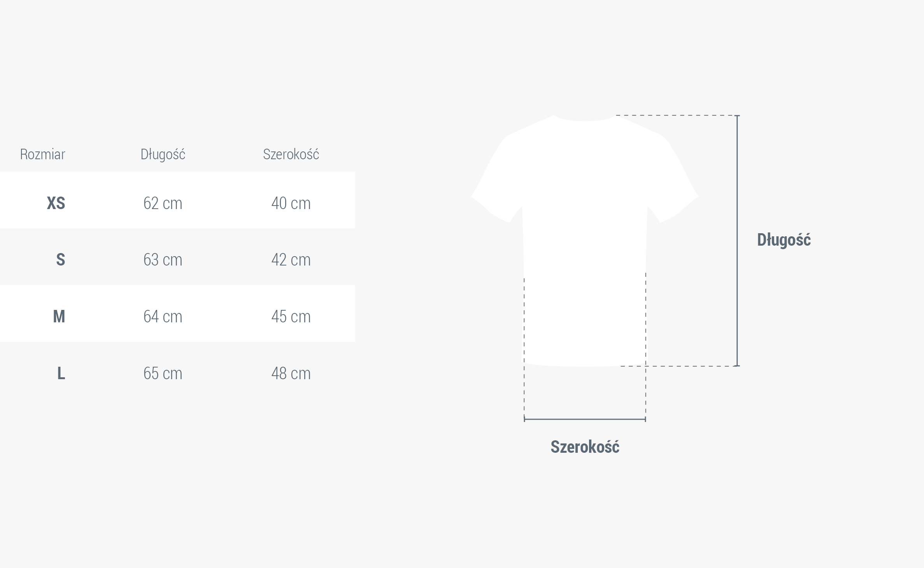Click the Długość table column header
Viewport: 924px width, 568px height.
point(163,155)
